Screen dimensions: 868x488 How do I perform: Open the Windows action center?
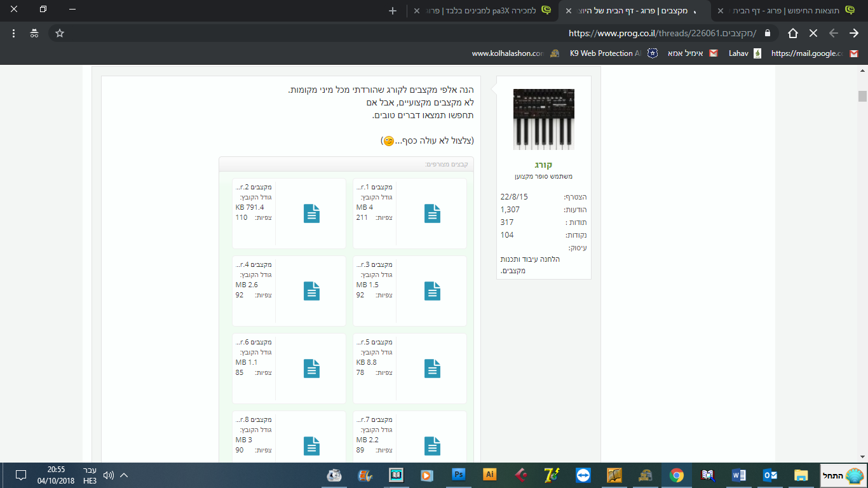coord(20,475)
